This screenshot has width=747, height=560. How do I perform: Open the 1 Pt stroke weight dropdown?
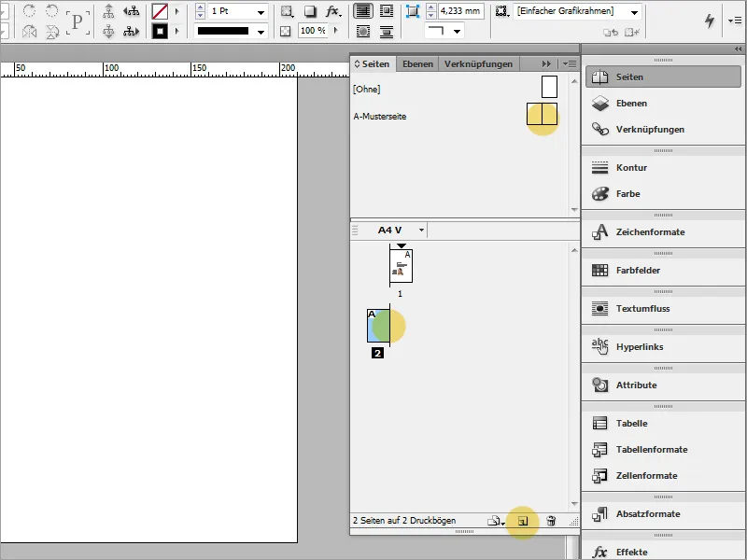(x=261, y=12)
